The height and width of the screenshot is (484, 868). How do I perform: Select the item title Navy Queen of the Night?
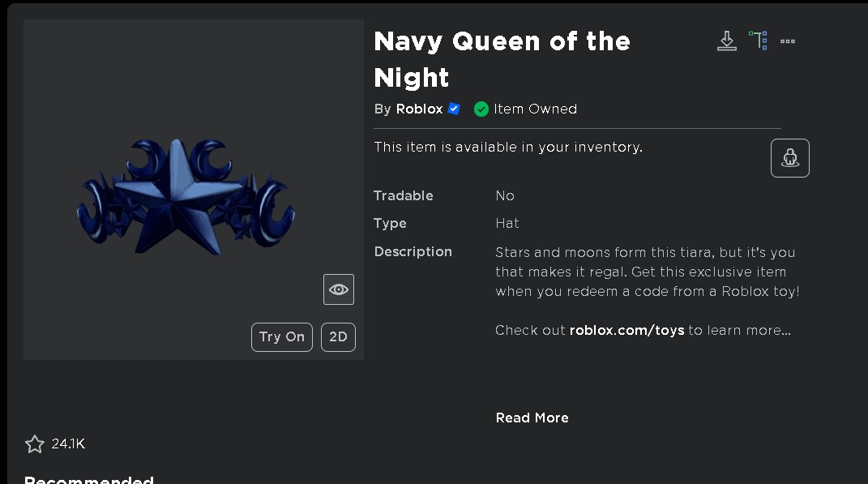coord(502,58)
